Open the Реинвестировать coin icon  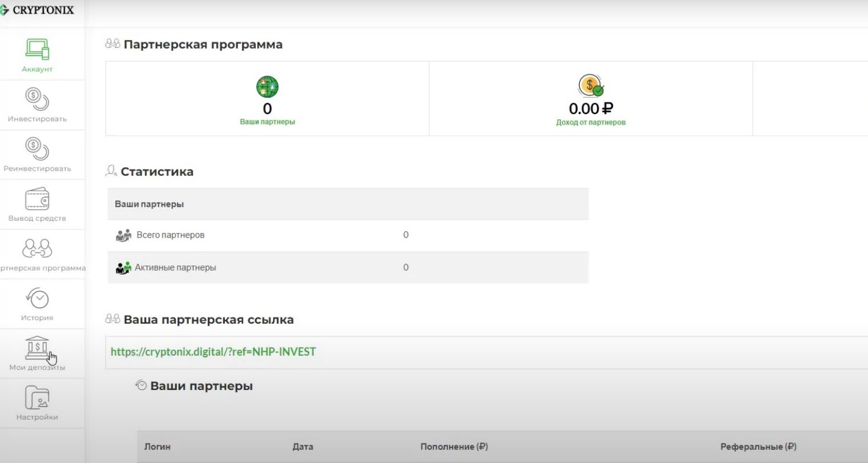37,148
